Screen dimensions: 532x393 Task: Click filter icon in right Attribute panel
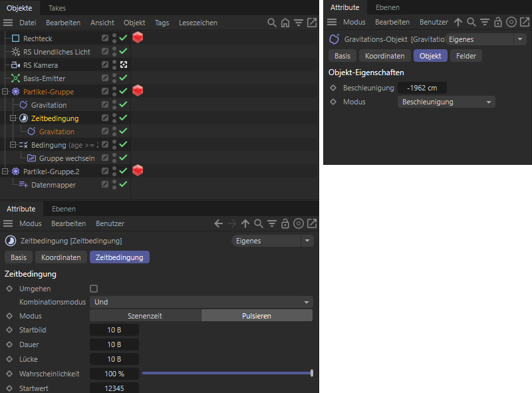485,22
